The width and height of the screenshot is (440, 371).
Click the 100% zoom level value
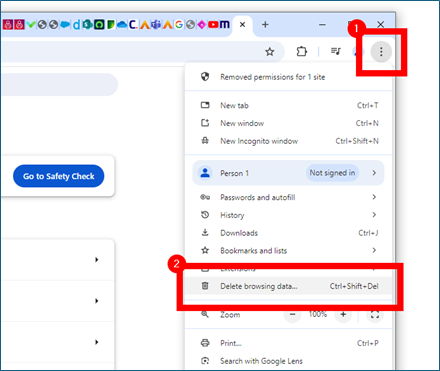click(318, 314)
